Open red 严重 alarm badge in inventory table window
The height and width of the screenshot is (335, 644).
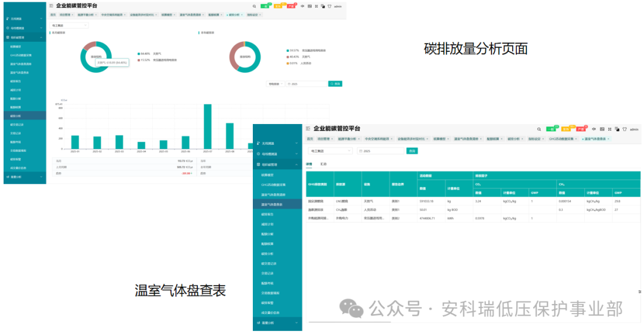(x=581, y=129)
